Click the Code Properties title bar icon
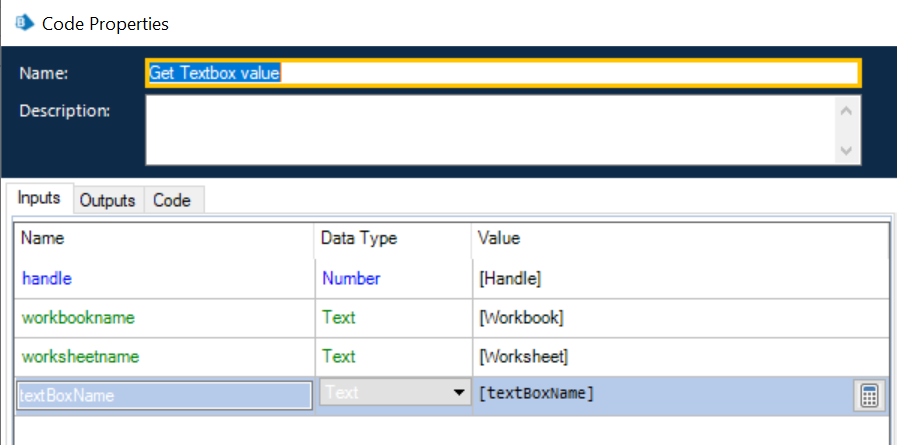The height and width of the screenshot is (445, 897). [21, 22]
